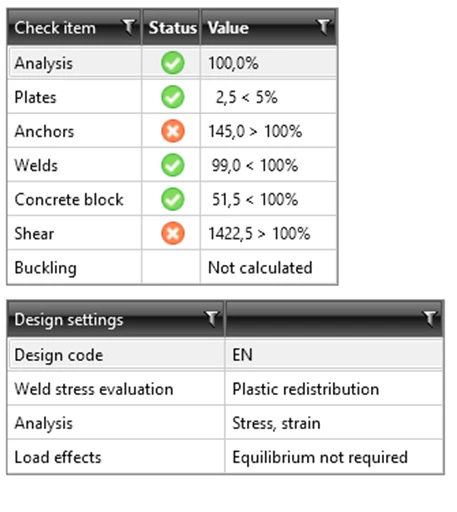Click green check status icon for Welds
The image size is (457, 512).
click(x=173, y=165)
